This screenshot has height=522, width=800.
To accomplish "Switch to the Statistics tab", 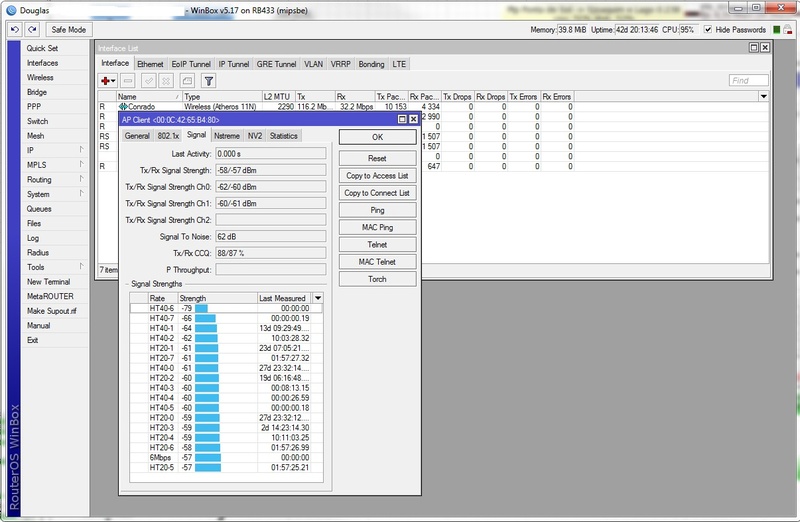I will click(283, 136).
